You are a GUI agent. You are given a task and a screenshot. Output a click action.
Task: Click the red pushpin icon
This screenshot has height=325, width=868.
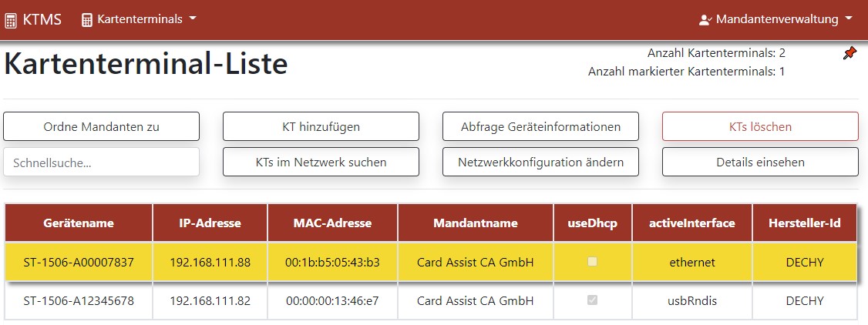(x=849, y=54)
